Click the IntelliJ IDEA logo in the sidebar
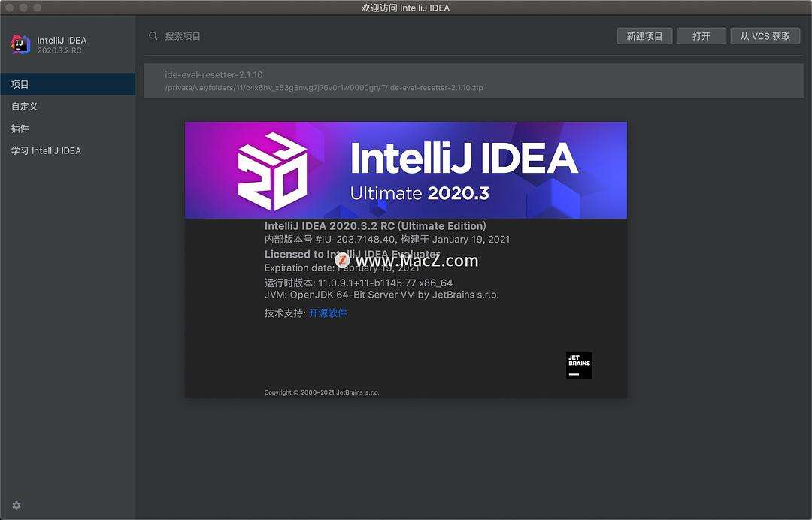 (x=20, y=44)
